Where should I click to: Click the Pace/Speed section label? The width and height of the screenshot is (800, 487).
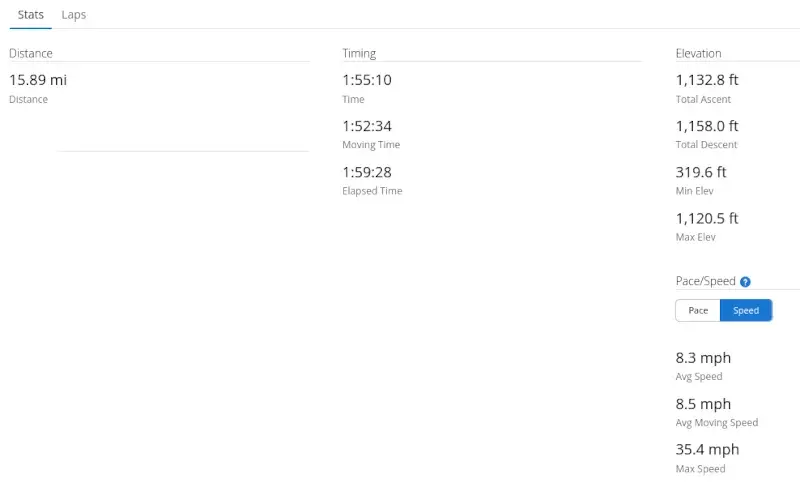click(706, 281)
